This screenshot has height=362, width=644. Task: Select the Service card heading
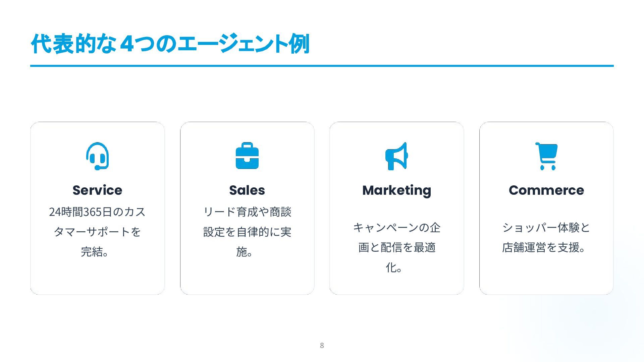click(x=97, y=190)
